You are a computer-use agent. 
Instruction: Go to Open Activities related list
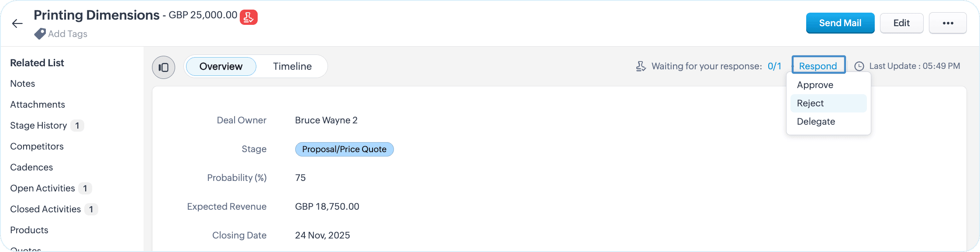coord(42,188)
